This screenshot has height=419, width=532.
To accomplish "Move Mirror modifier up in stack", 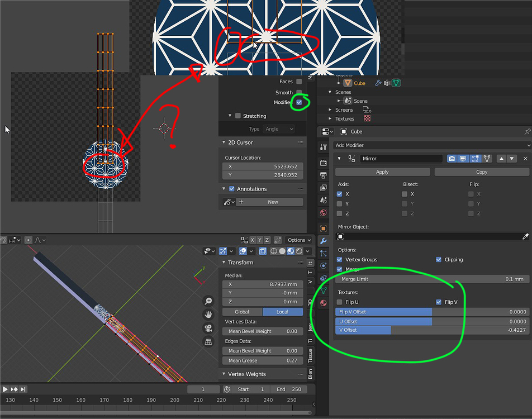I will [x=501, y=159].
